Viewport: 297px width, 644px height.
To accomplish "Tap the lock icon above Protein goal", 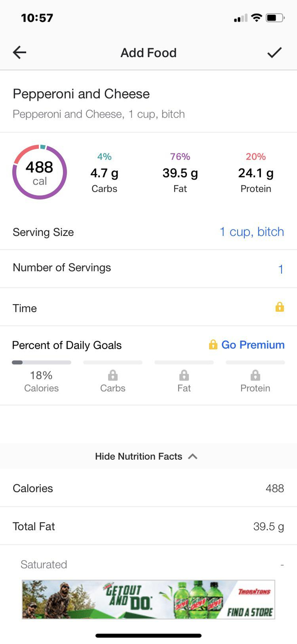I will [255, 375].
